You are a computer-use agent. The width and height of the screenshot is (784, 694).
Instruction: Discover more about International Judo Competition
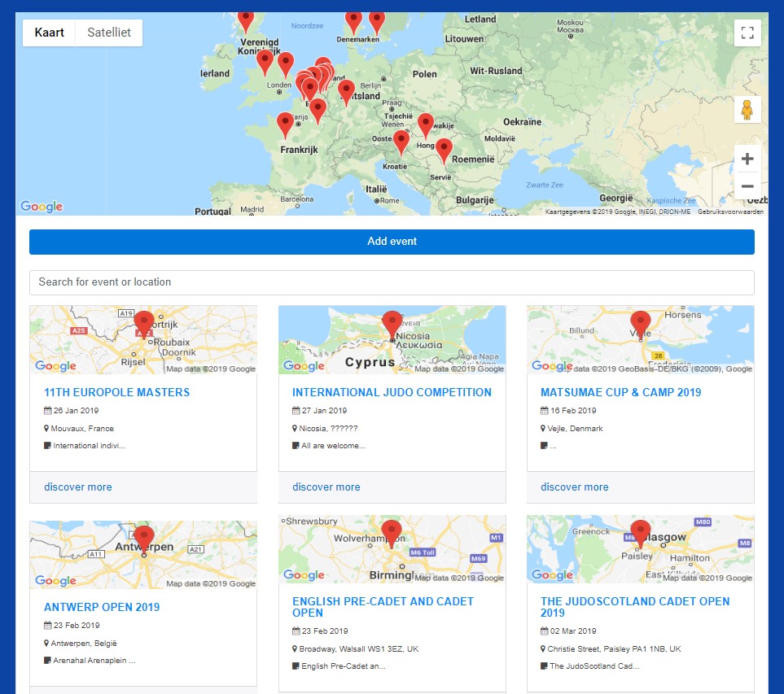(326, 487)
